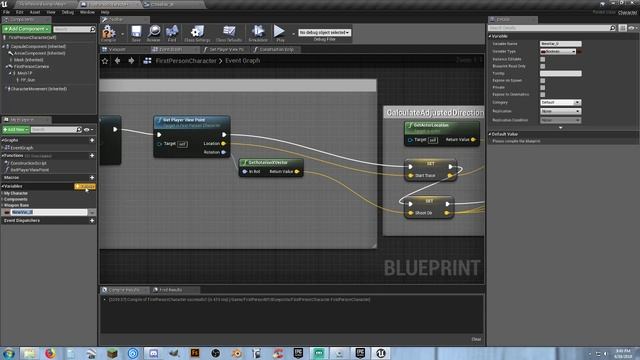Open the debug object selector dropdown

(x=324, y=32)
